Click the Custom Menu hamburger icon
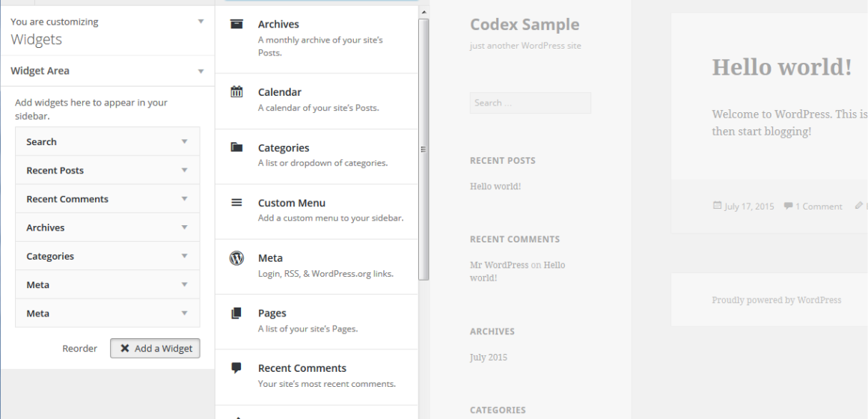 click(237, 203)
